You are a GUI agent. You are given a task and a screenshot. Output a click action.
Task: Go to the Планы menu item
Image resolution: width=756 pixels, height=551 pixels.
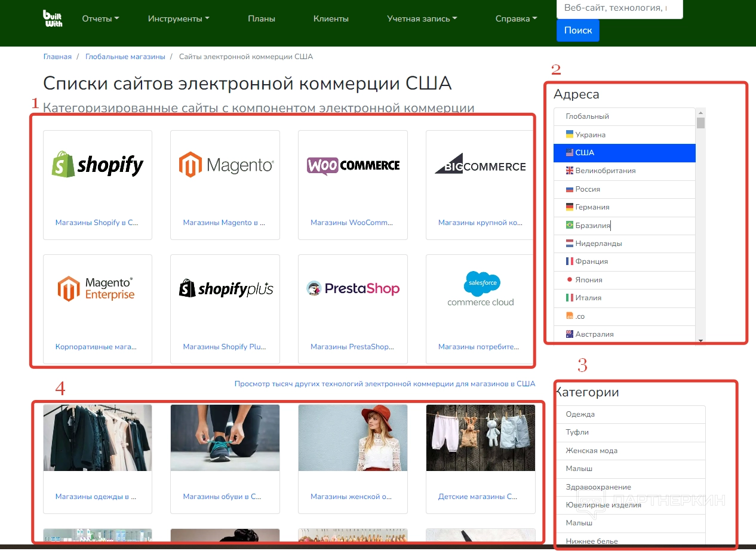(x=262, y=19)
